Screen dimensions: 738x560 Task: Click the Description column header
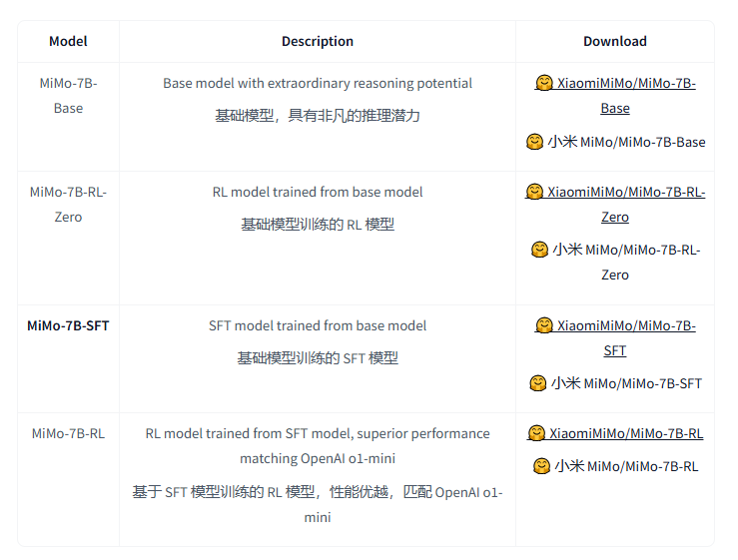(318, 41)
